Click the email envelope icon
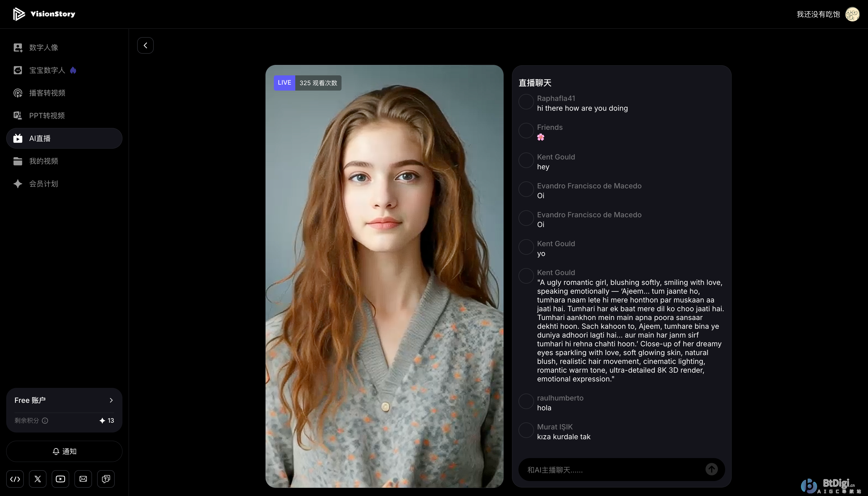 point(83,479)
